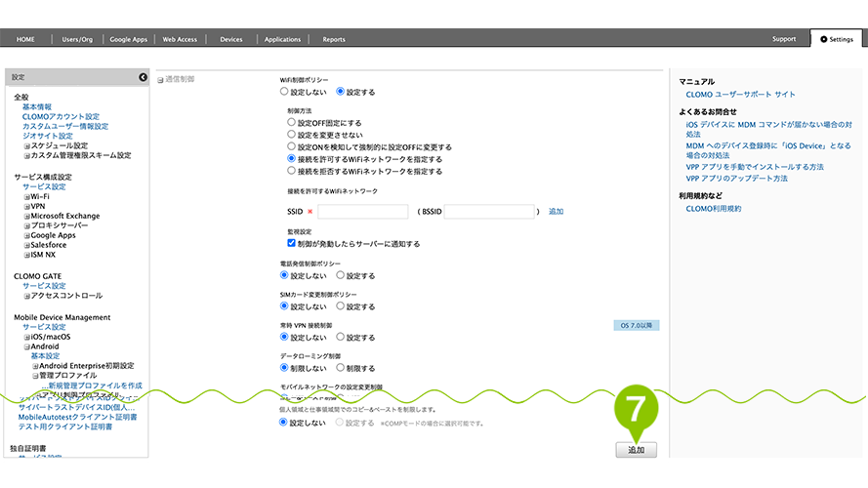Expand カスタム管理権限スキーム設定 node
The image size is (868, 488).
pyautogui.click(x=26, y=156)
